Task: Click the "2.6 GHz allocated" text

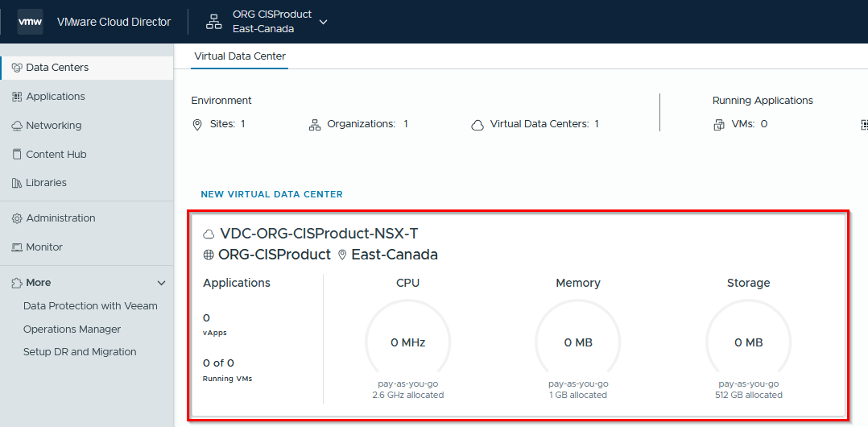Action: click(408, 395)
